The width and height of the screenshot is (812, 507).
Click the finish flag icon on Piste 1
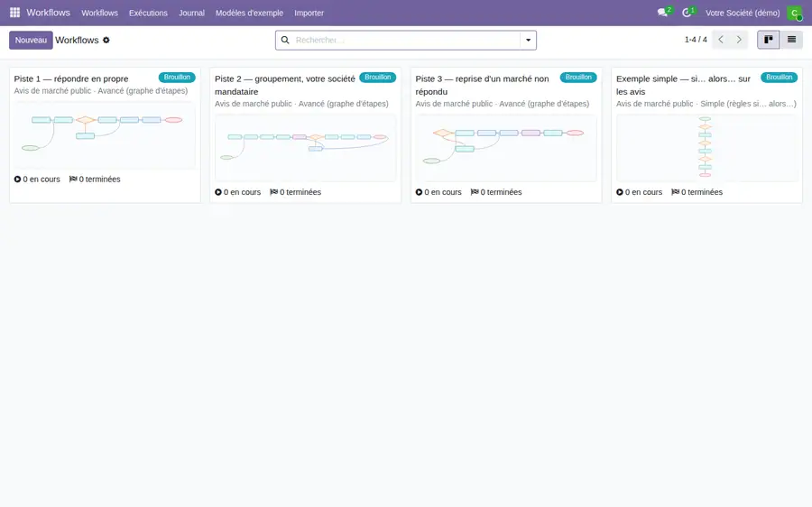73,180
